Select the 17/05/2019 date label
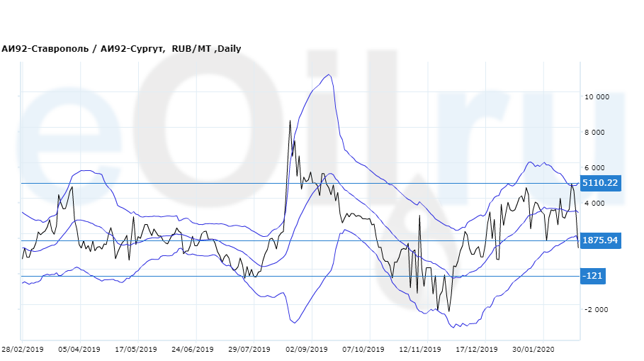644x361 pixels. [x=136, y=350]
